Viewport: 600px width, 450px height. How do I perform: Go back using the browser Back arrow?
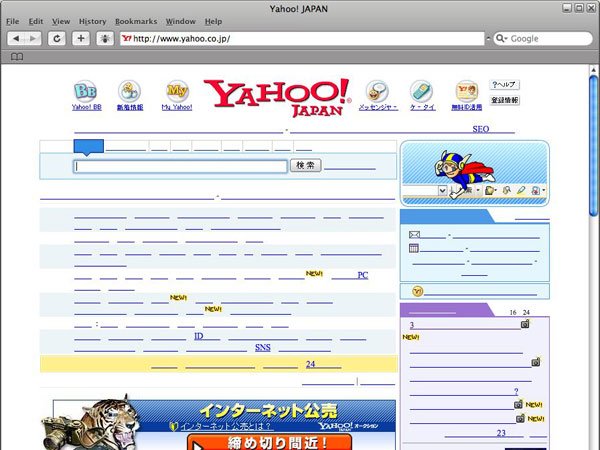pyautogui.click(x=16, y=39)
